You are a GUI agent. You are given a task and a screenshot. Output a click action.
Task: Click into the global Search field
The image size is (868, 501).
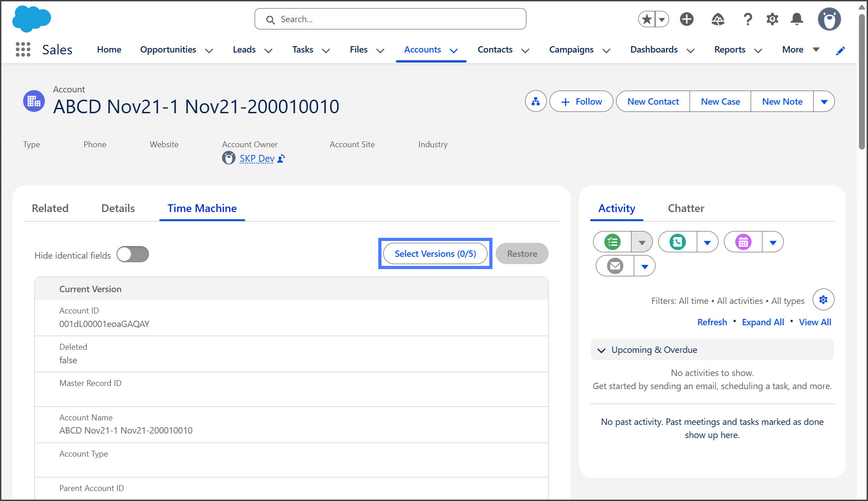coord(390,19)
